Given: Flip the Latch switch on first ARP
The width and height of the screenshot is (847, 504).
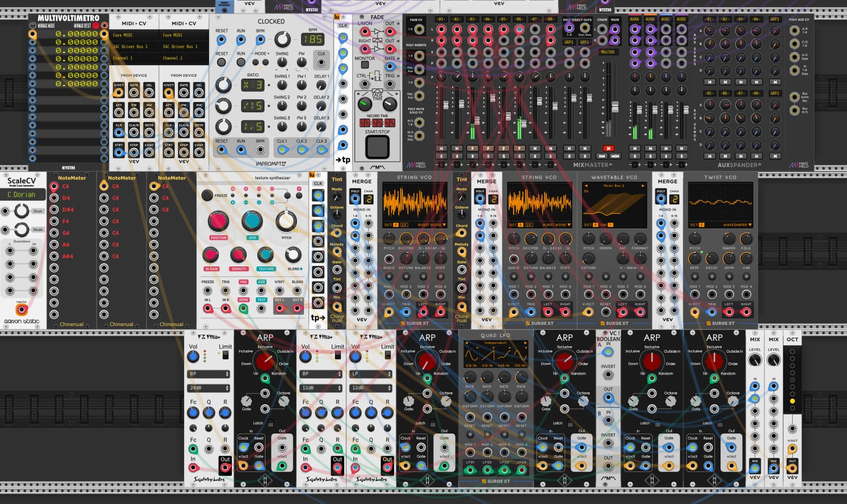Looking at the screenshot, I should 270,423.
